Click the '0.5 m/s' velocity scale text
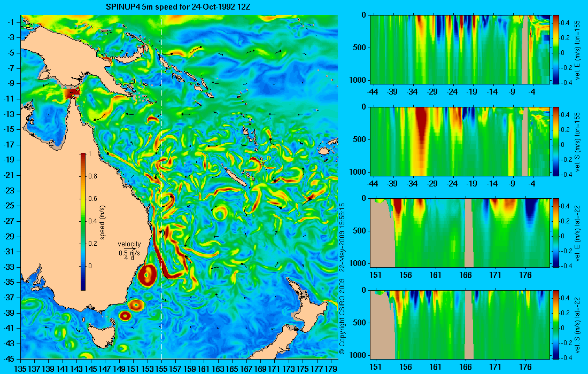The height and width of the screenshot is (374, 588). tap(129, 253)
